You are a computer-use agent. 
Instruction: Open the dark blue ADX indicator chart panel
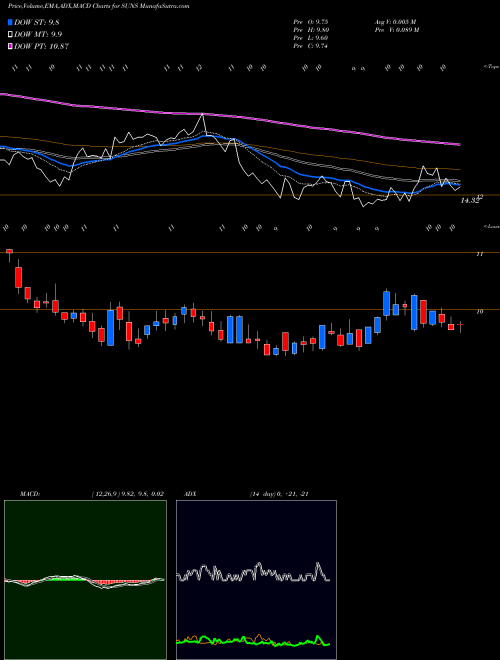click(x=256, y=580)
